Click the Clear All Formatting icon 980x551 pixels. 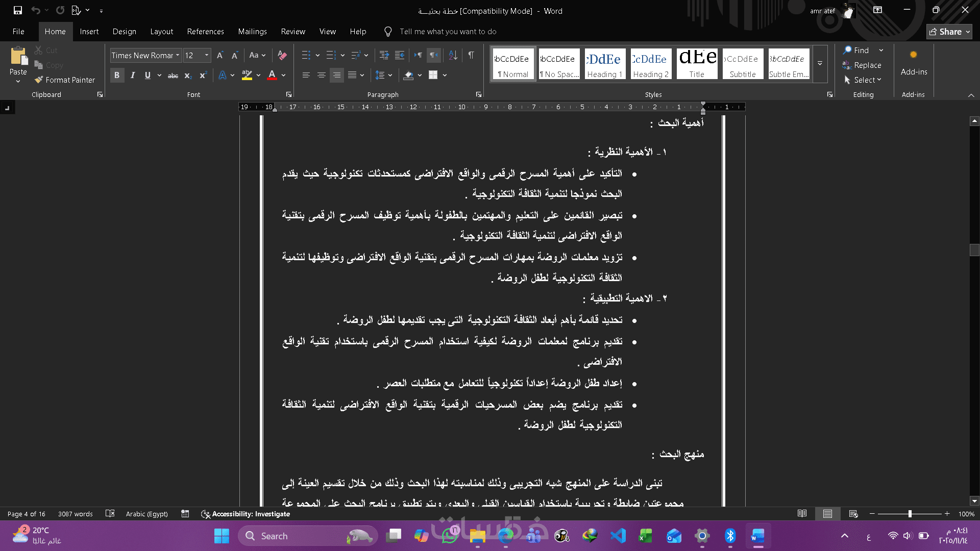tap(282, 55)
